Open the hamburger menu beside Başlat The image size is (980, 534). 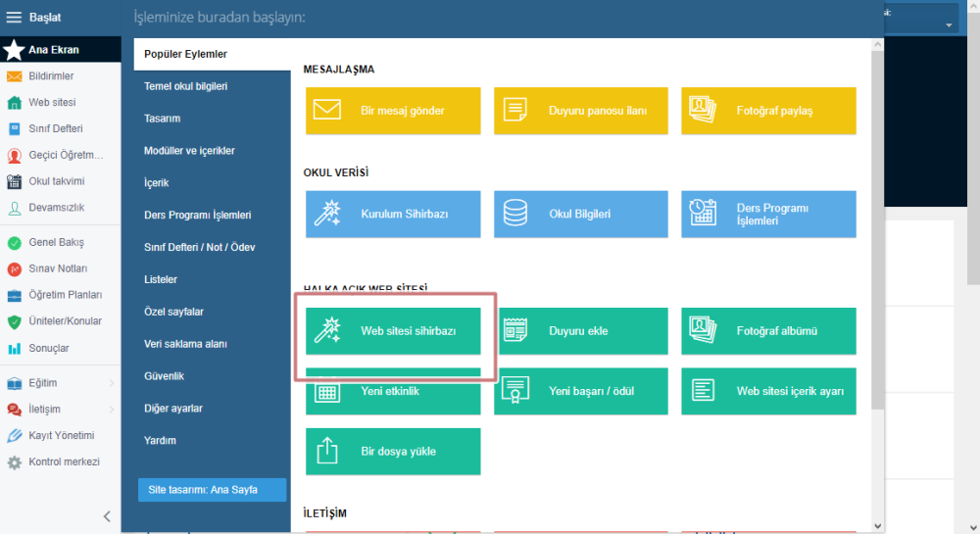point(14,18)
